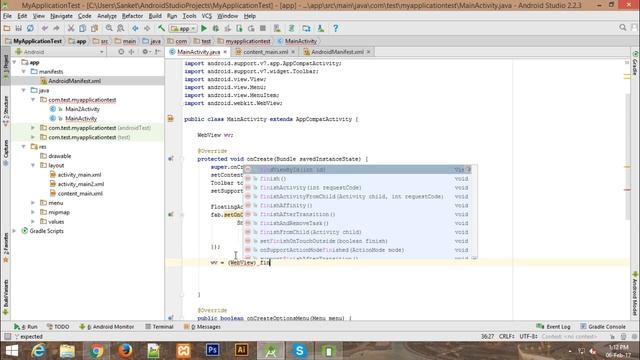Select Main2Activity in project tree
Image resolution: width=640 pixels, height=360 pixels.
[x=82, y=109]
